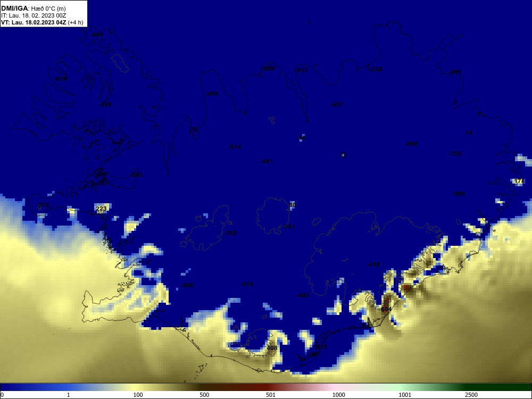Screen dimensions: 532x399
Task: Click the 500 label on the color scale
Action: click(x=204, y=395)
